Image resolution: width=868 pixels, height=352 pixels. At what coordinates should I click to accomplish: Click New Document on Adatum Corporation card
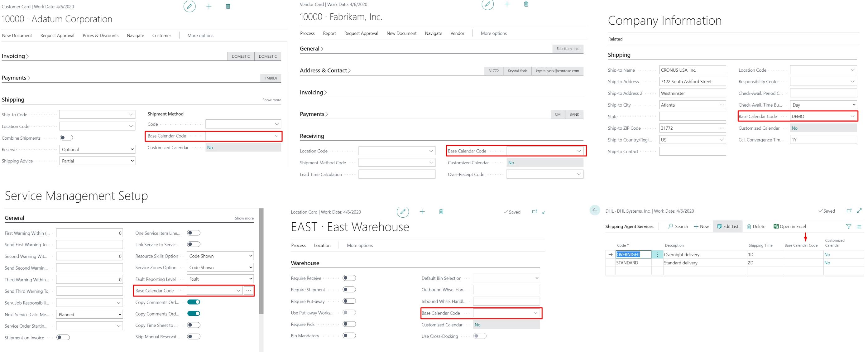(x=17, y=35)
